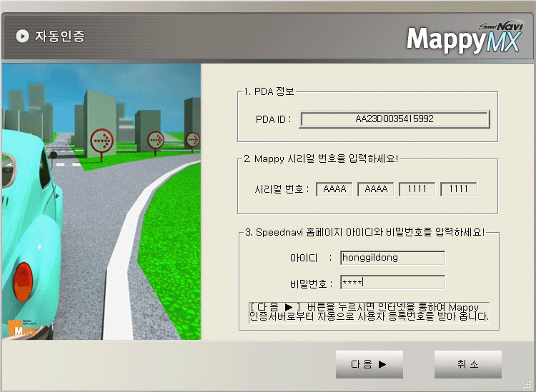Click the fourth serial number box 1111

pyautogui.click(x=458, y=189)
